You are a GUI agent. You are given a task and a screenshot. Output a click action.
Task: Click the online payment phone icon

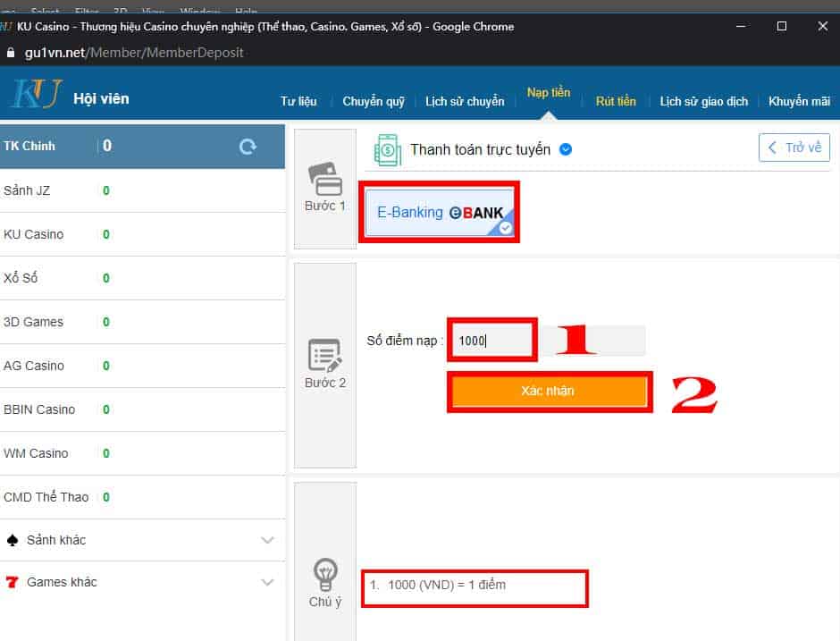[x=387, y=149]
